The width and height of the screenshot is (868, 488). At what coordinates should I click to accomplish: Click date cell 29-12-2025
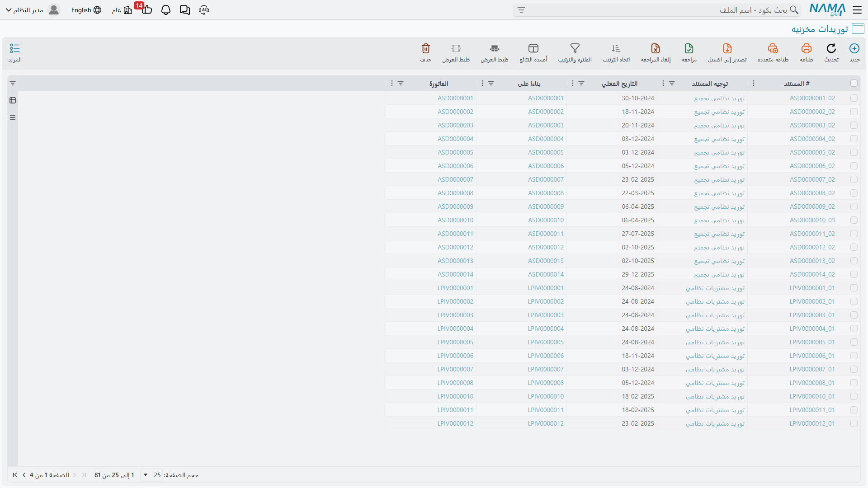click(x=637, y=274)
